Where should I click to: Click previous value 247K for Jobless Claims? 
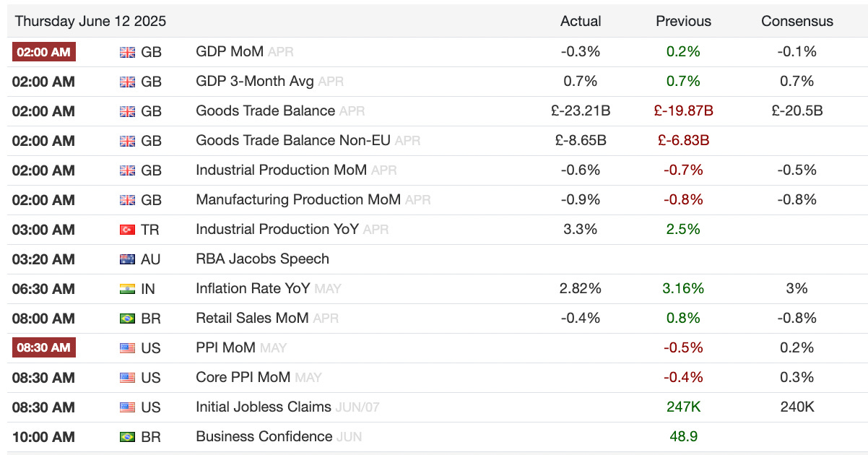[x=683, y=407]
